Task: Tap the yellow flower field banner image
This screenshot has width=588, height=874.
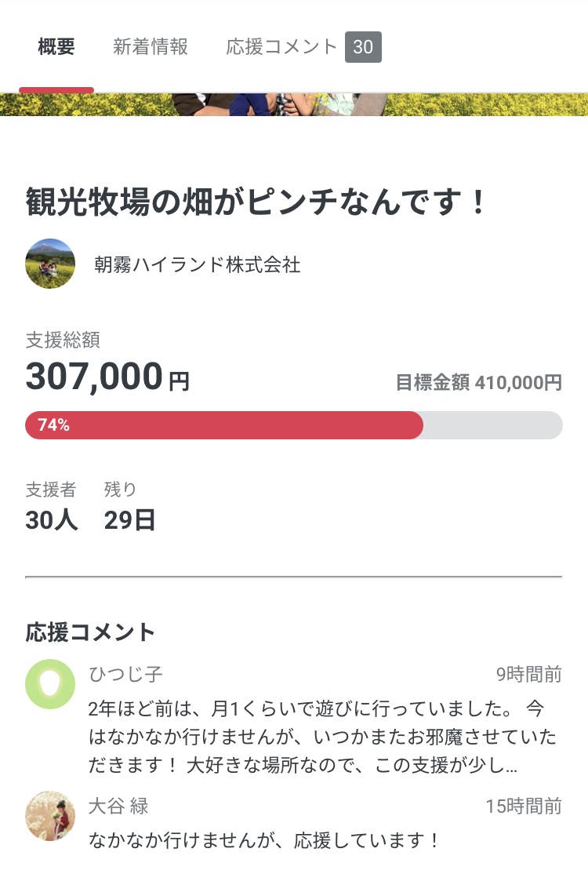Action: [294, 104]
